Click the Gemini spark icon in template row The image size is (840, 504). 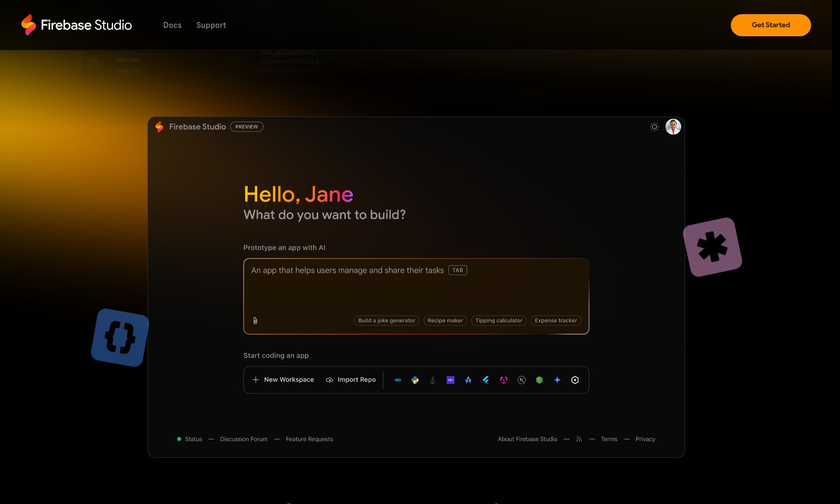click(557, 380)
